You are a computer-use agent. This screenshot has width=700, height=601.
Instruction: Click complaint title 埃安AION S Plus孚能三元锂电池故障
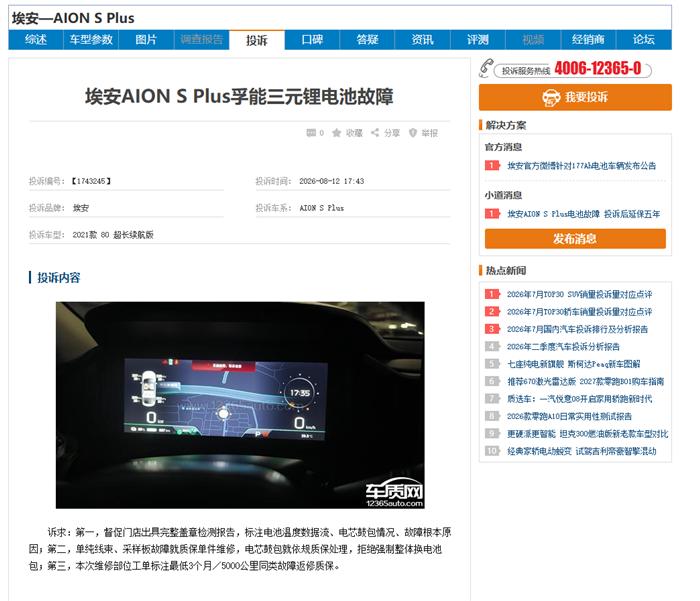coord(239,96)
